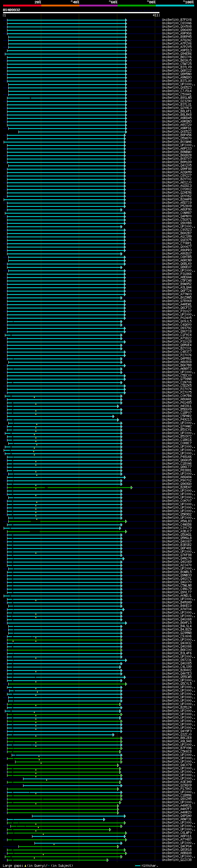The image size is (197, 868).
Task: Select the UniRef100_C9J606 label
Action: tap(177, 636)
